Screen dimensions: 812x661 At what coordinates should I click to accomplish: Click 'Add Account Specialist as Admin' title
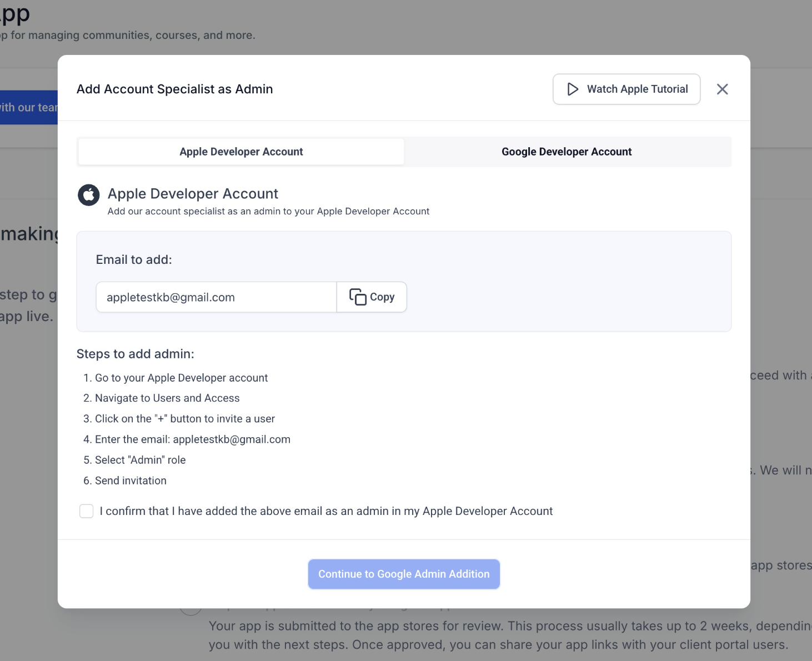click(174, 89)
